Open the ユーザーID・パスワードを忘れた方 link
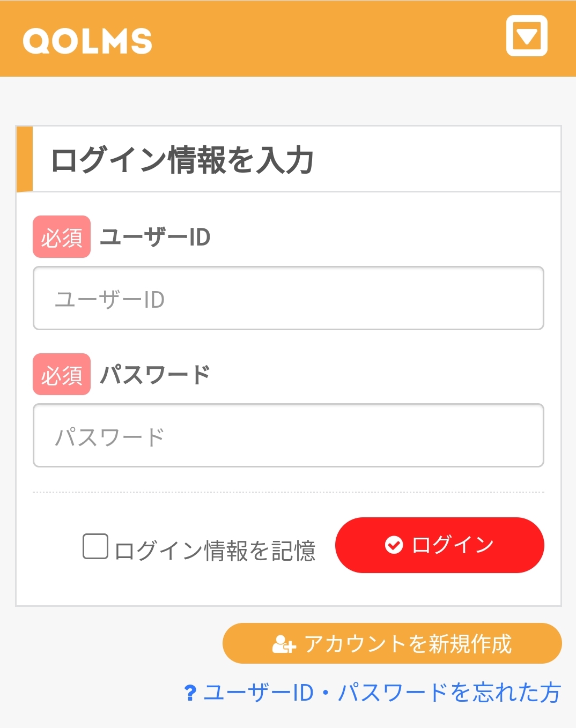Viewport: 576px width, 728px height. [x=382, y=692]
